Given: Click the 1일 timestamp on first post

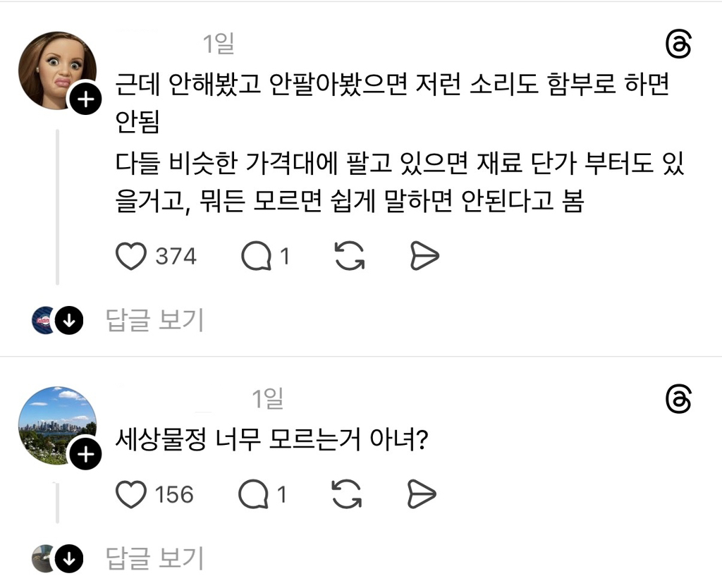Looking at the screenshot, I should click(219, 45).
